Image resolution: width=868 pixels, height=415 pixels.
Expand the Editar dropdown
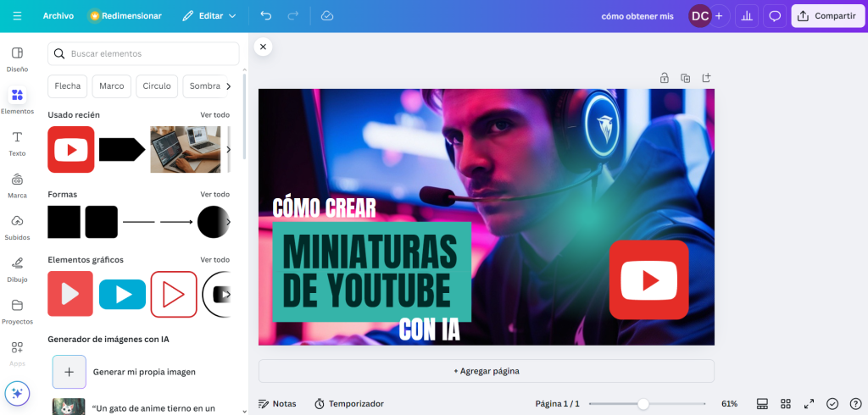(x=209, y=16)
